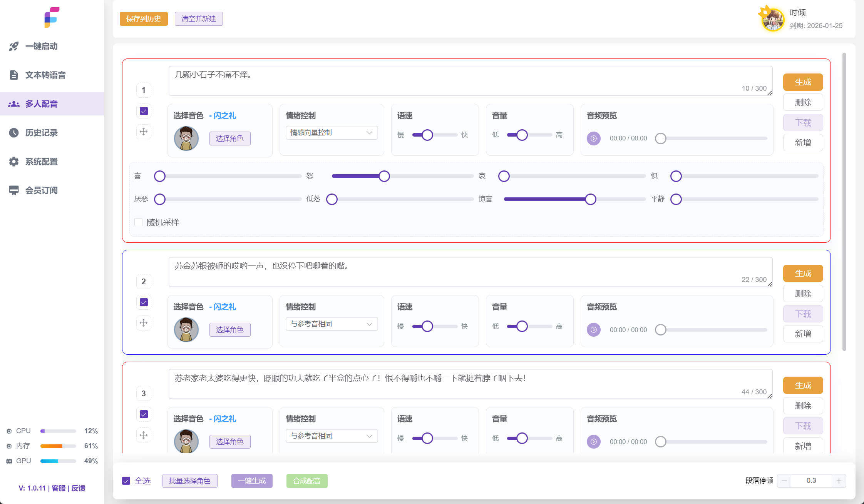Expand segment 3's emotion control dropdown
The image size is (864, 504).
(331, 436)
